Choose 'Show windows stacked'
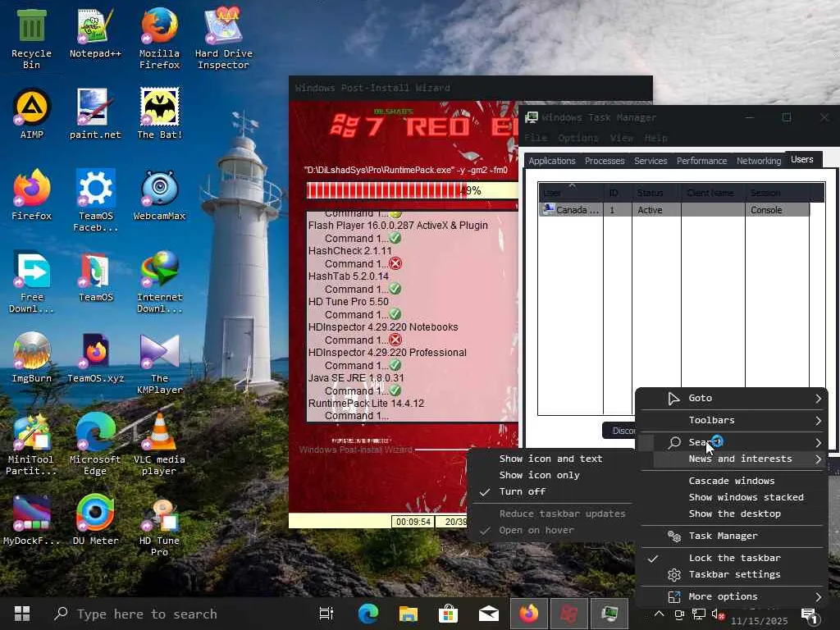This screenshot has width=840, height=630. 732,498
